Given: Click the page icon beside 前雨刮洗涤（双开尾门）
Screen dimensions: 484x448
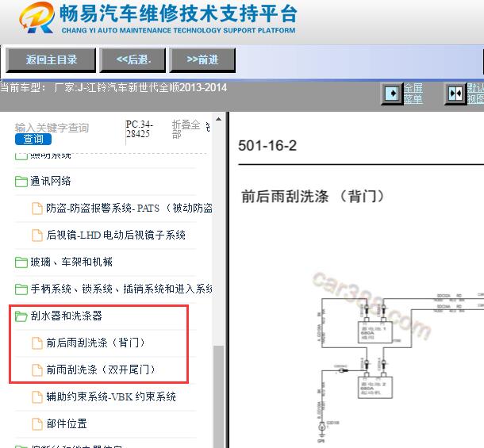Looking at the screenshot, I should 37,370.
